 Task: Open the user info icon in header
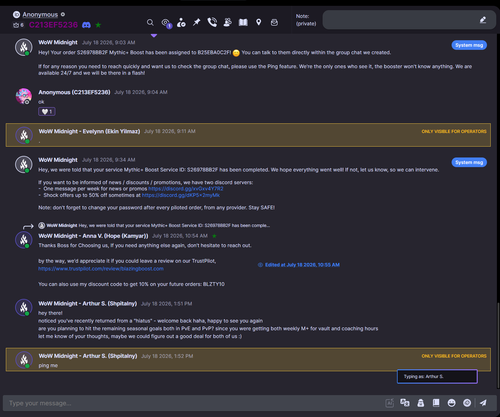[181, 22]
